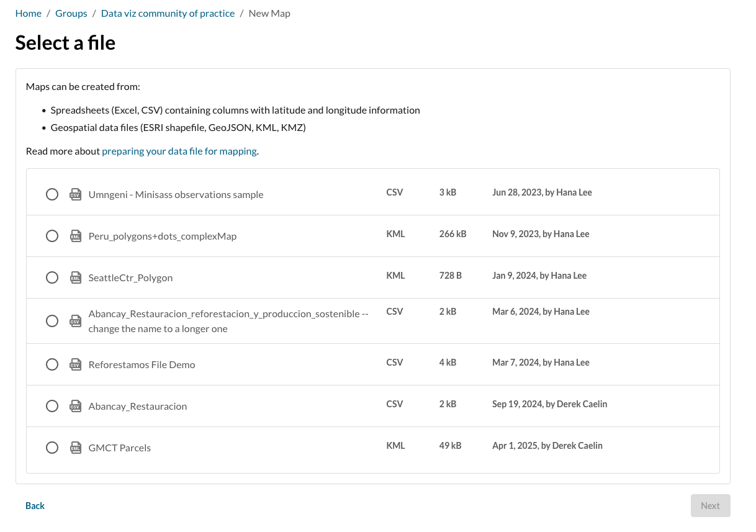The height and width of the screenshot is (532, 756).
Task: Select the SeattleCtr_Polygon file radio button
Action: (x=52, y=277)
